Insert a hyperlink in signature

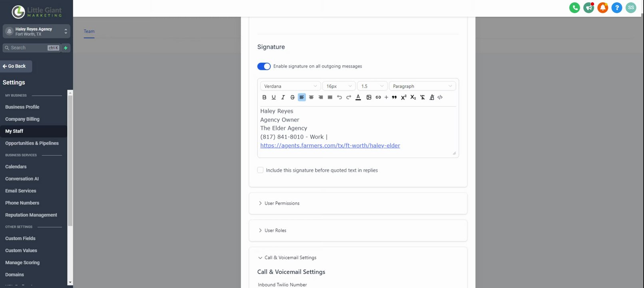coord(378,97)
